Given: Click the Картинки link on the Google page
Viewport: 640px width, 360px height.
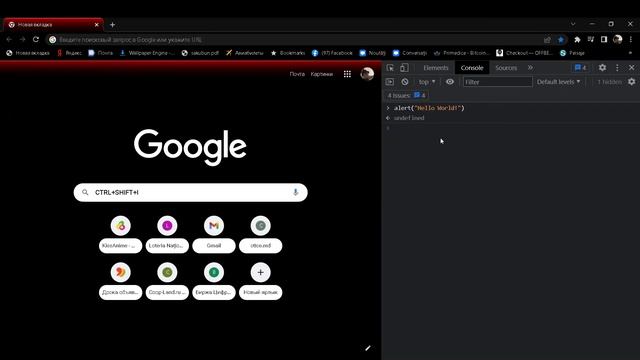Looking at the screenshot, I should tap(322, 74).
